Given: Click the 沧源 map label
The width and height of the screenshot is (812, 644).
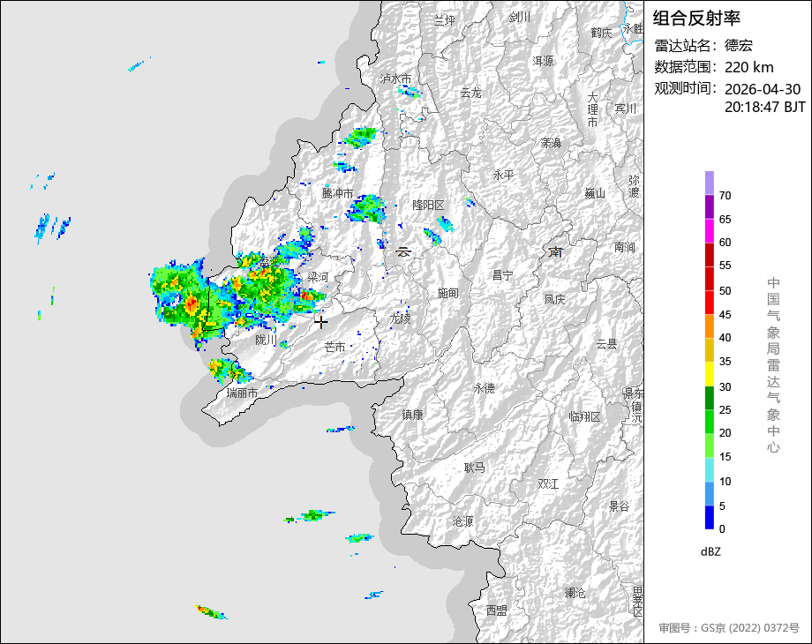Looking at the screenshot, I should (x=462, y=521).
